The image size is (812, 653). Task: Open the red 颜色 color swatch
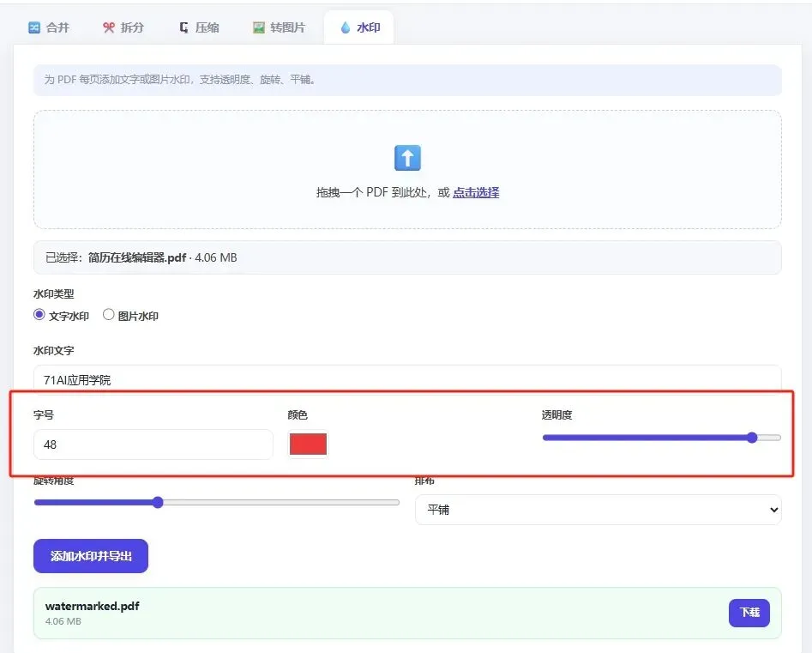coord(308,444)
